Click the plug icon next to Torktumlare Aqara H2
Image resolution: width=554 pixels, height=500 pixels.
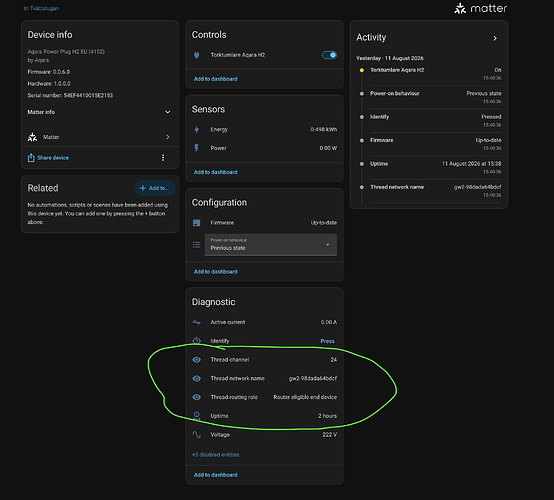coord(197,55)
